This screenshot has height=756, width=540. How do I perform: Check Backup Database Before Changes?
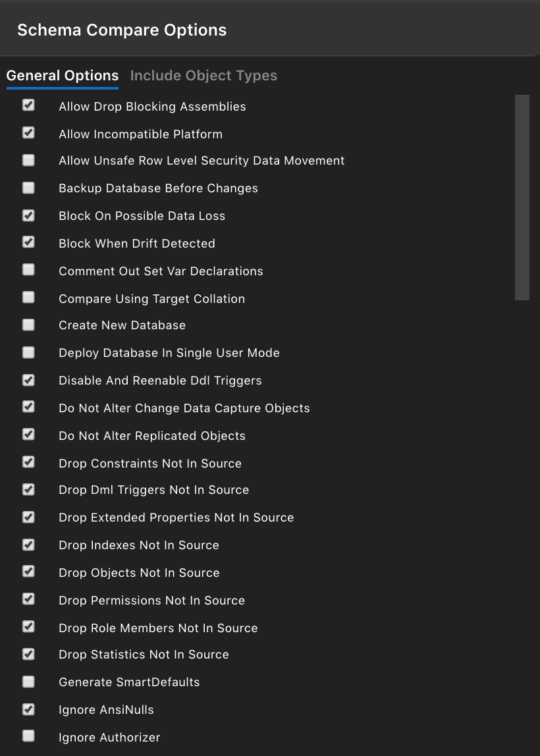click(28, 188)
